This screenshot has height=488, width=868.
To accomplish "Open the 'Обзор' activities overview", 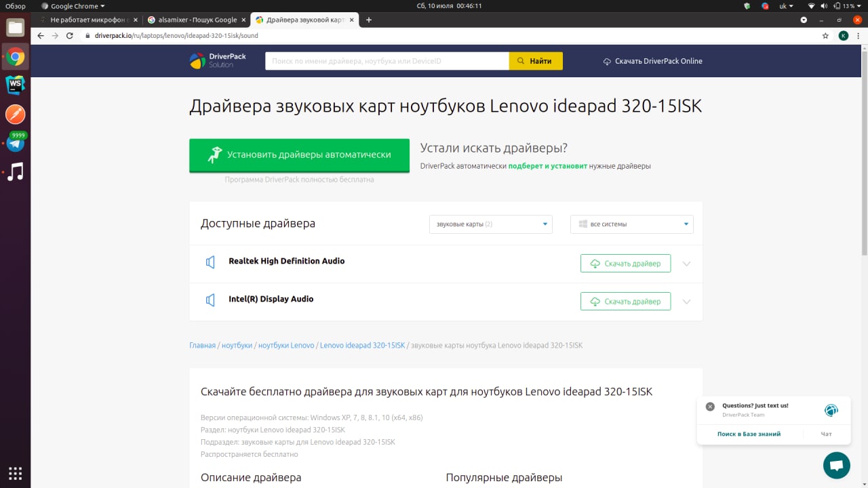I will pyautogui.click(x=15, y=6).
